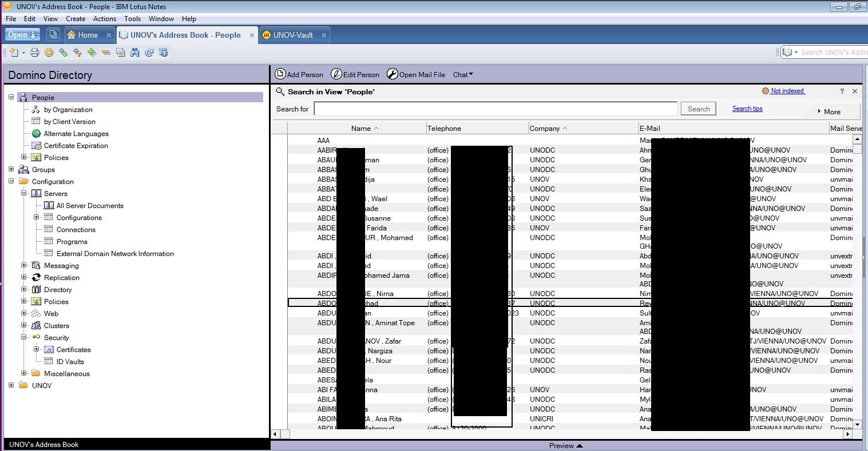Click the Search UNOV's Address Book field
Image resolution: width=868 pixels, height=451 pixels.
(x=834, y=52)
